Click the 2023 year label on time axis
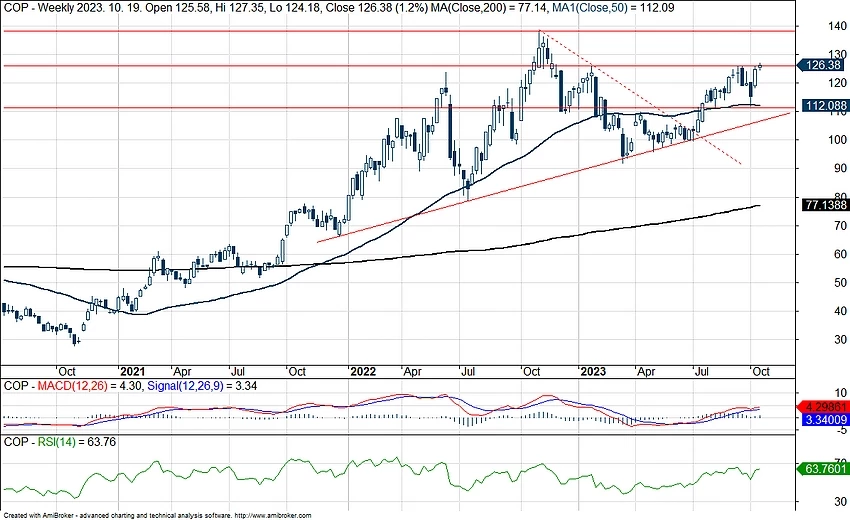Image resolution: width=850 pixels, height=520 pixels. 593,371
